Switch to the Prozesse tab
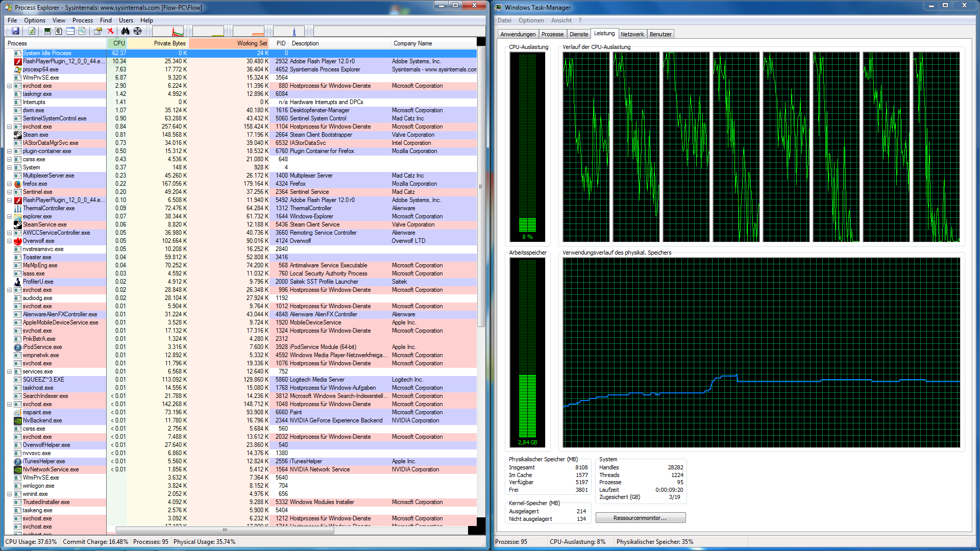Image resolution: width=980 pixels, height=551 pixels. [x=552, y=34]
